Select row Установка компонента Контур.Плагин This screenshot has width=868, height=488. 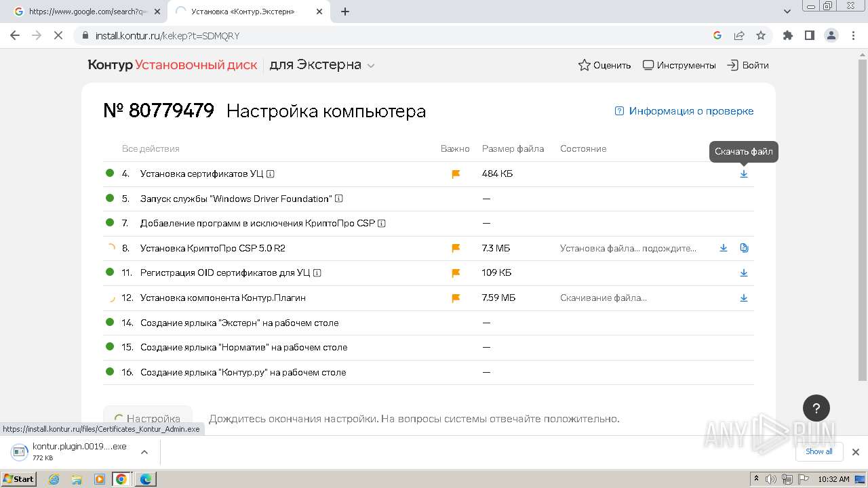429,298
